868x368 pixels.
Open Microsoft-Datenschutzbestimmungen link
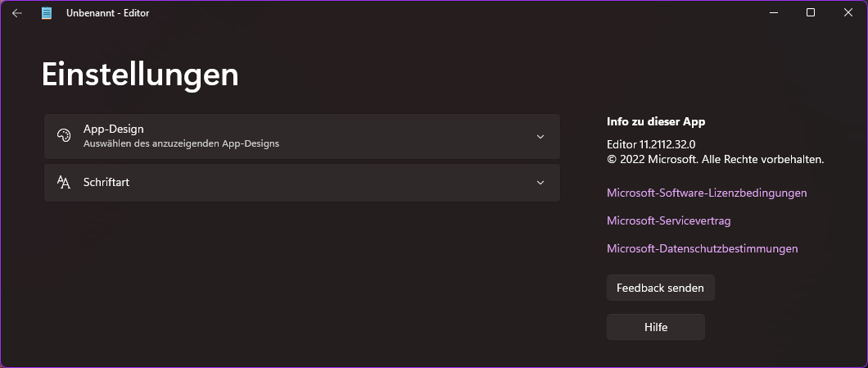702,248
